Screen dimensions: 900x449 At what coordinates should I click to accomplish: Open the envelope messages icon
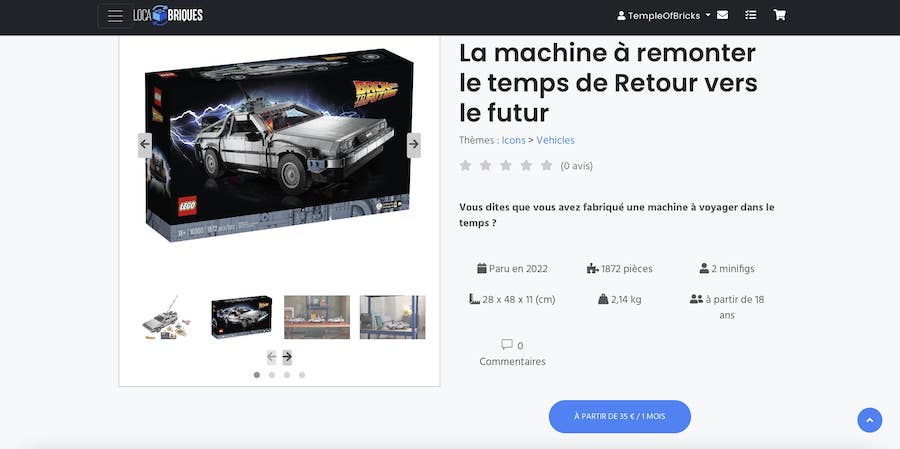[x=723, y=15]
